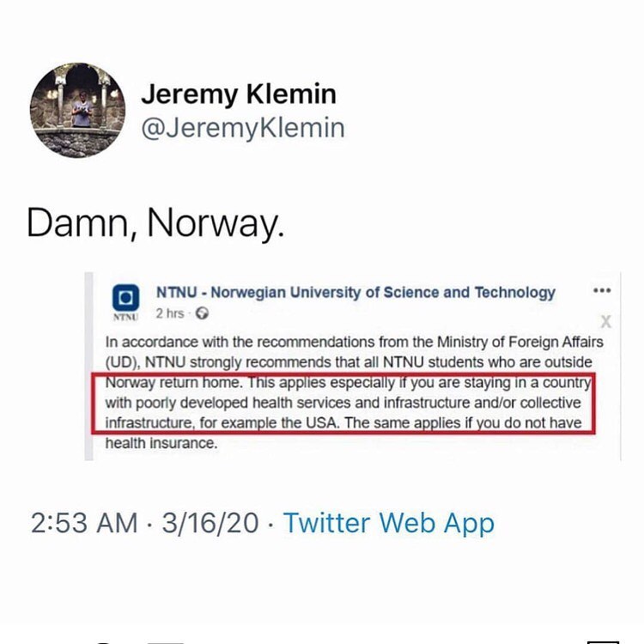Screen dimensions: 644x644
Task: Click the '2 hrs' post timestamp
Action: click(x=170, y=313)
